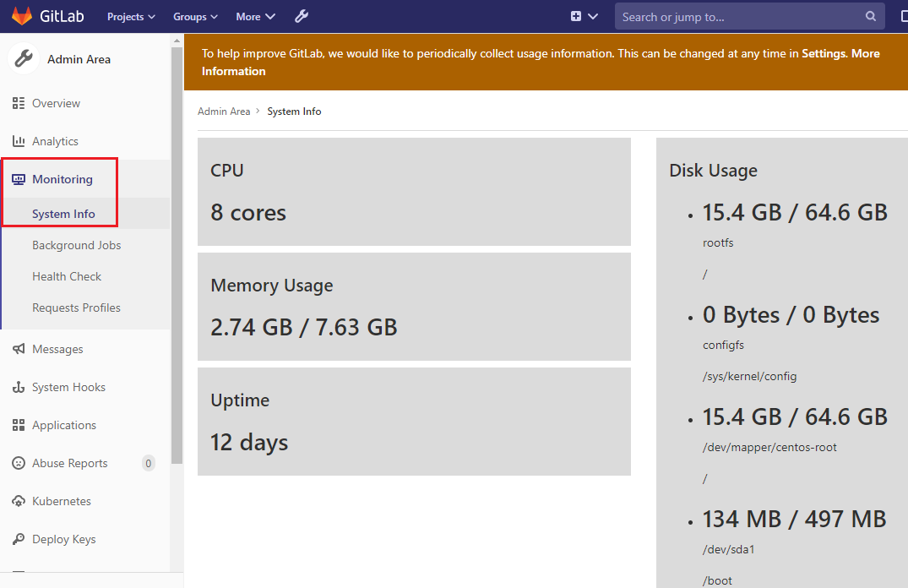Click the Deploy Keys key icon
Image resolution: width=908 pixels, height=588 pixels.
click(x=19, y=539)
